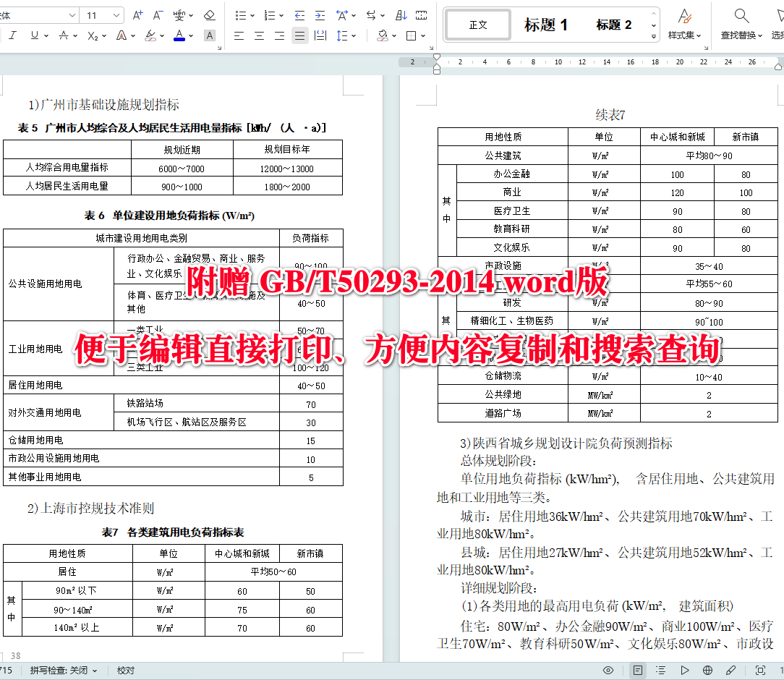Increase font size with the A+ icon
Image resolution: width=784 pixels, height=680 pixels.
(x=137, y=13)
